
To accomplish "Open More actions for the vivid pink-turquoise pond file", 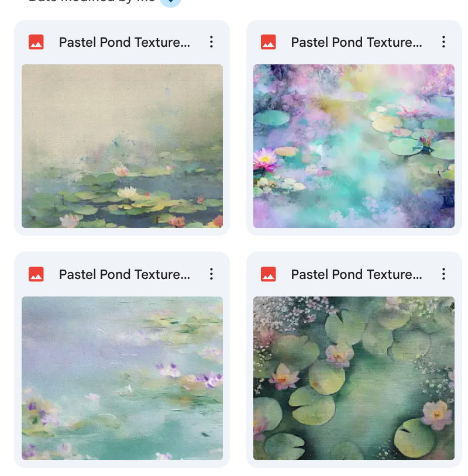I will click(443, 42).
